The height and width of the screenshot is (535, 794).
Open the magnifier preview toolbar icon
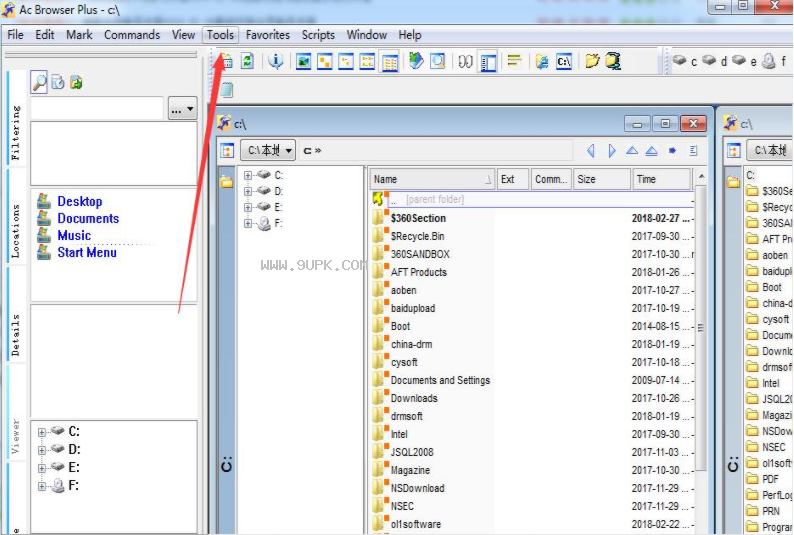click(438, 61)
